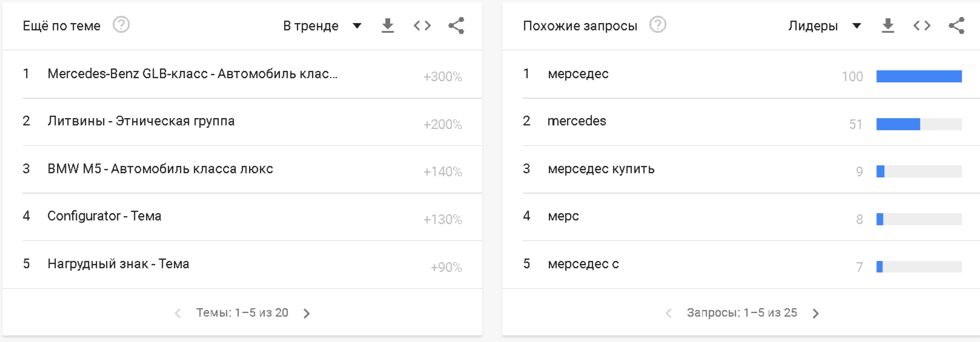Open the BMW M5 topic
Image resolution: width=980 pixels, height=342 pixels.
(161, 169)
